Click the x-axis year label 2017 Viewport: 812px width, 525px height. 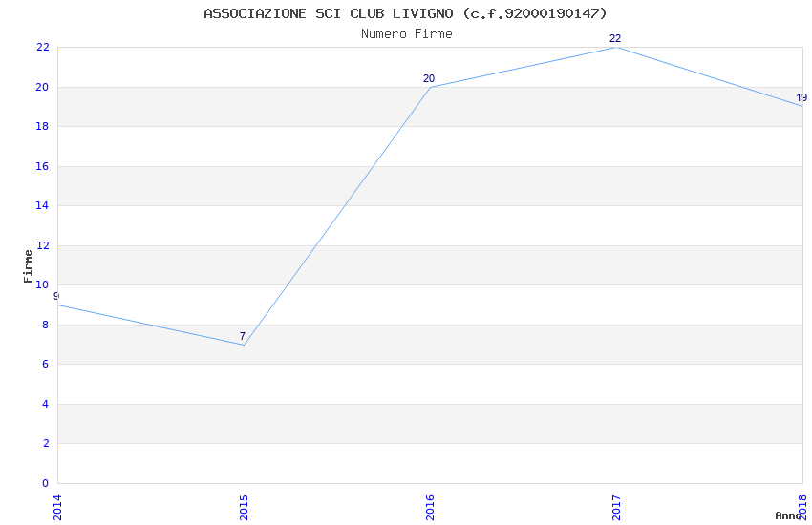pos(616,508)
